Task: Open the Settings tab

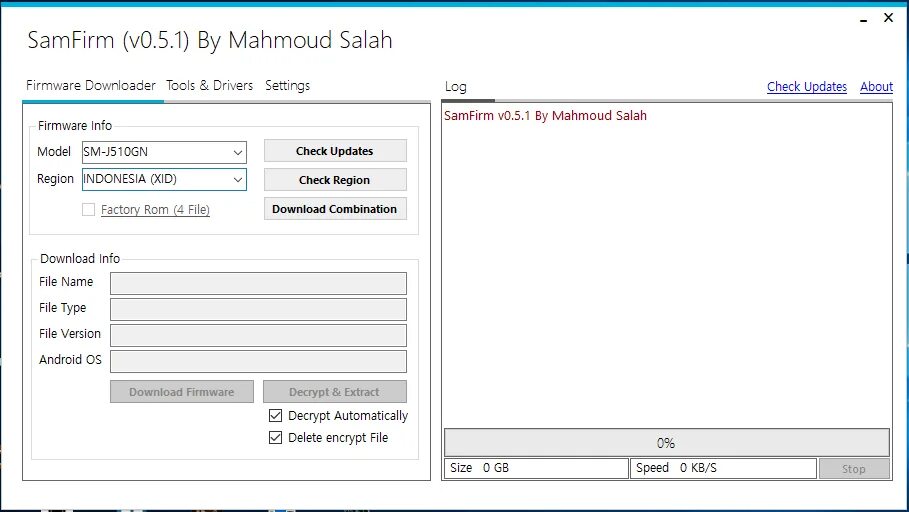Action: (288, 86)
